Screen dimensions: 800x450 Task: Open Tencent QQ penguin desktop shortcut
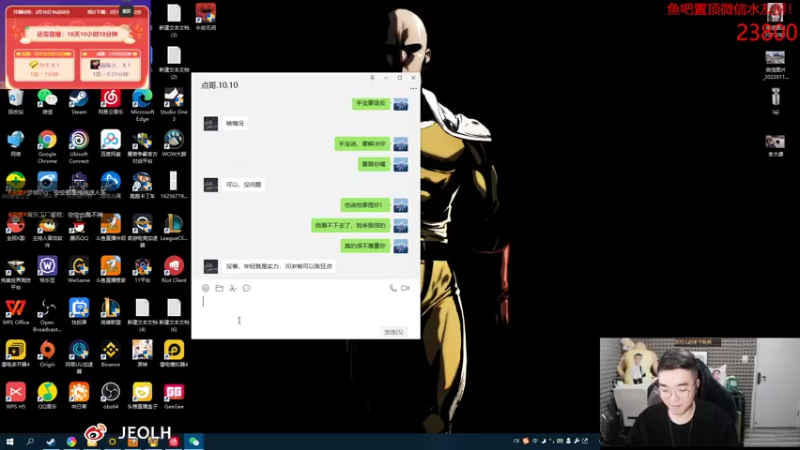(79, 228)
